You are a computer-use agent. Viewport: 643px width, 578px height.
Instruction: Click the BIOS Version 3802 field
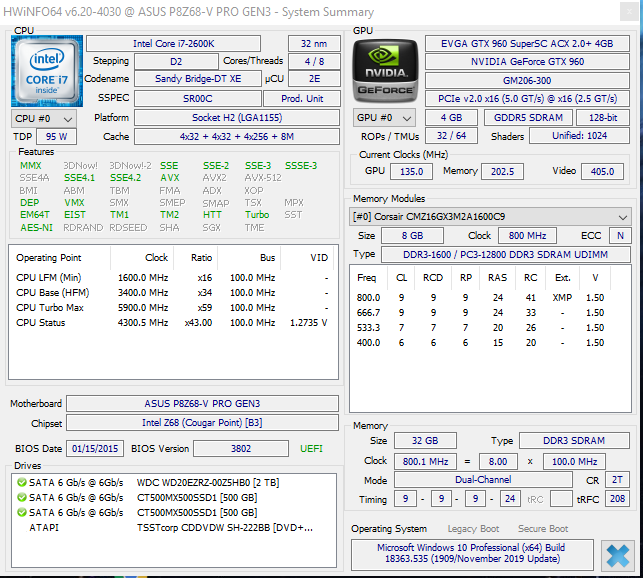[241, 448]
